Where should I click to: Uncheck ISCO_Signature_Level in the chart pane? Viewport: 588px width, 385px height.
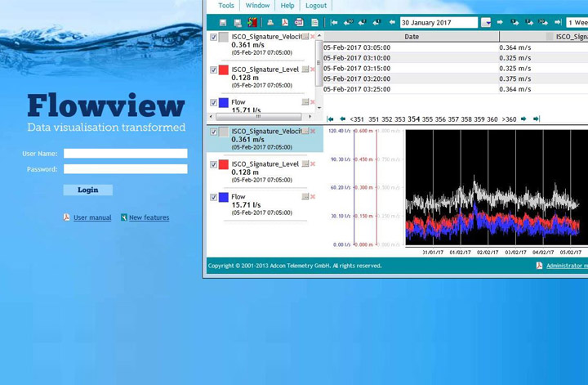pos(213,164)
